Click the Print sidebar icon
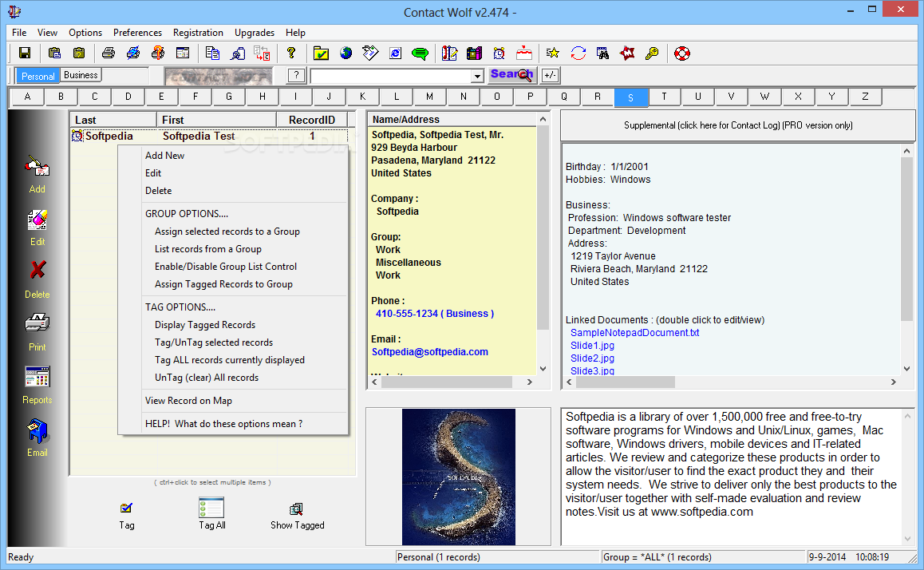This screenshot has height=570, width=924. [x=38, y=323]
